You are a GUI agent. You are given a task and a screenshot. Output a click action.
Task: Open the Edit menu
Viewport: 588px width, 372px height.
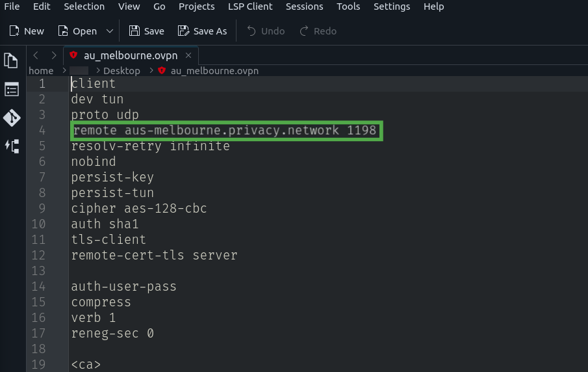click(x=42, y=7)
